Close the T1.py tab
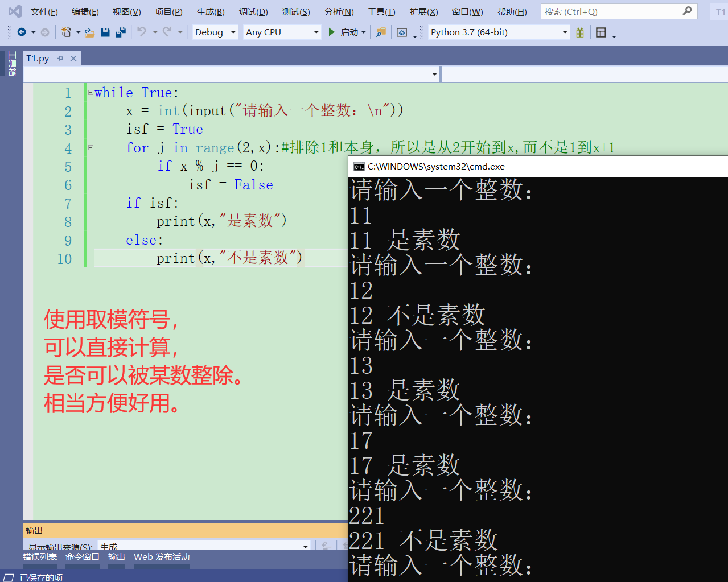The height and width of the screenshot is (582, 728). coord(73,58)
